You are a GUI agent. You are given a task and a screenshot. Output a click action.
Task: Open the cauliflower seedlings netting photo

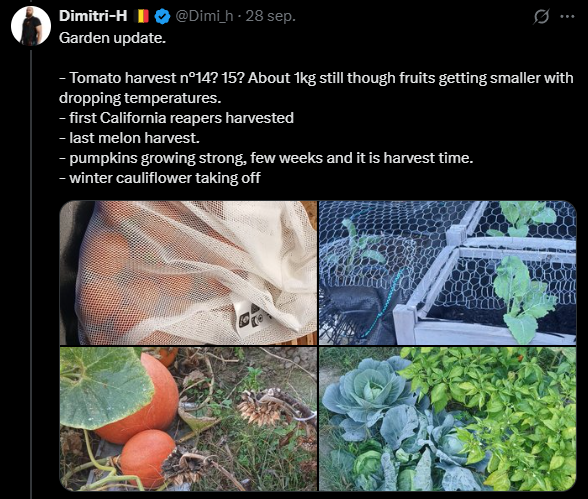click(x=447, y=273)
